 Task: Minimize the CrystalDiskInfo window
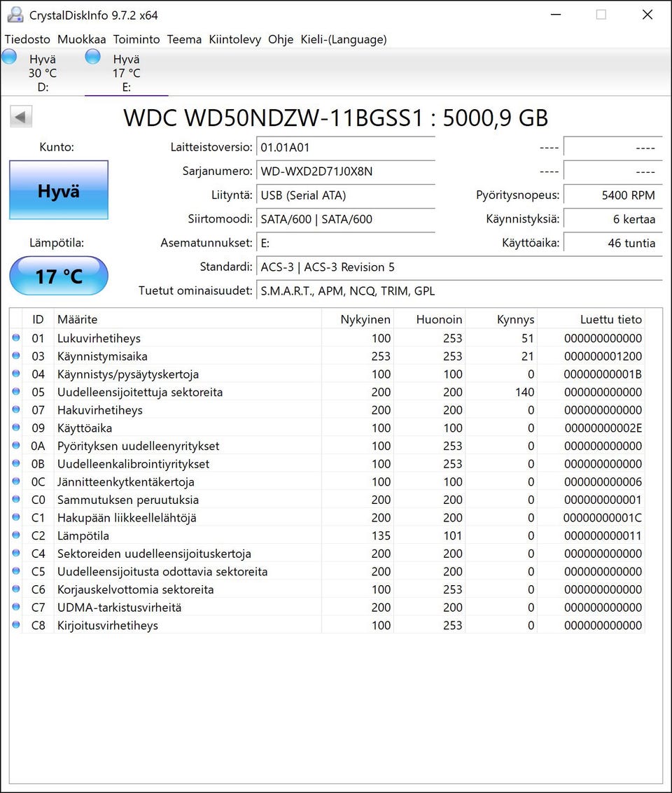pyautogui.click(x=556, y=15)
